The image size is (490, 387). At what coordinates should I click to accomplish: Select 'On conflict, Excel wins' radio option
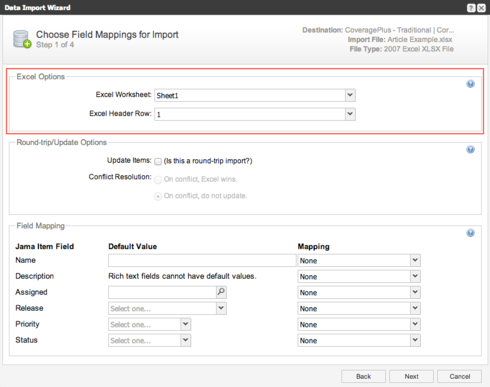coord(158,180)
